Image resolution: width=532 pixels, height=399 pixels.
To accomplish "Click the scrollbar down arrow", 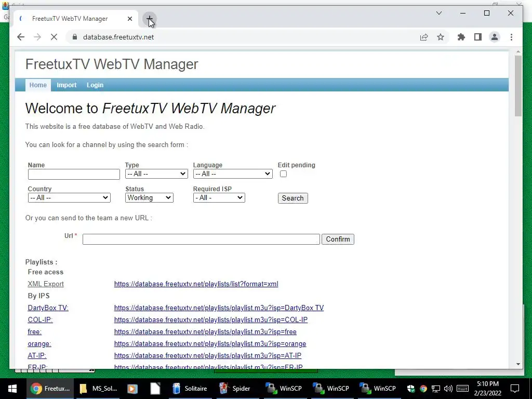I will (518, 364).
